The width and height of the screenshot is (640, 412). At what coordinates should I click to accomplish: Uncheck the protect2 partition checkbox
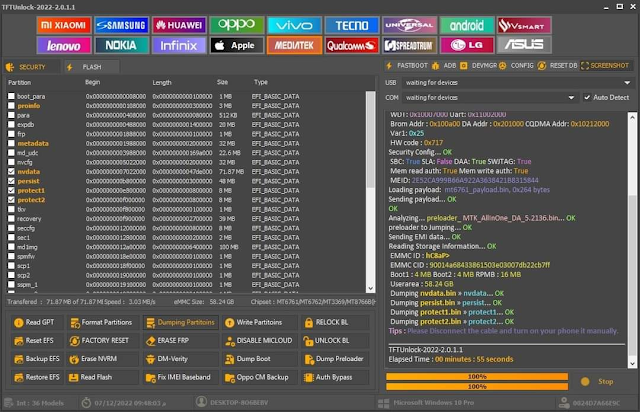pos(11,200)
